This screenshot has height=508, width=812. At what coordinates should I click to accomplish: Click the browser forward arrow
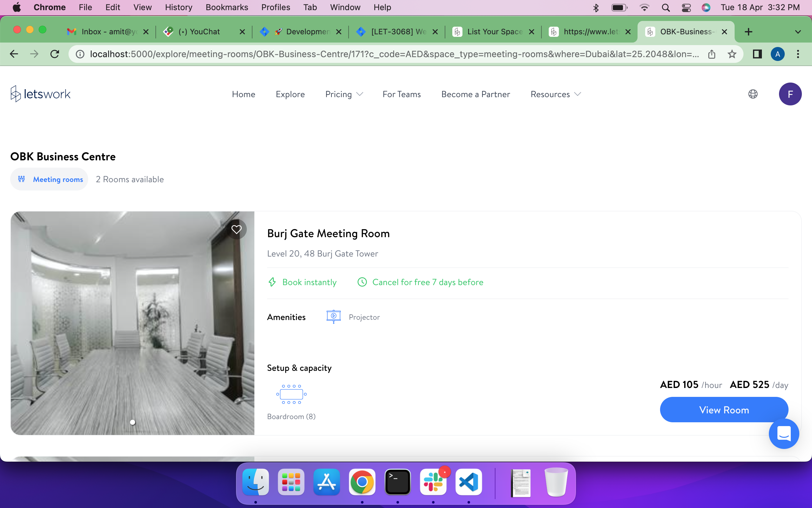34,54
